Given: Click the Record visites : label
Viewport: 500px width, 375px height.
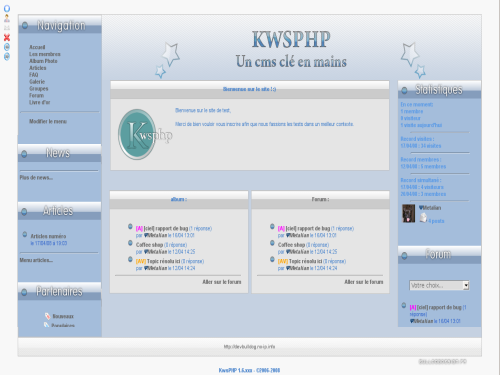Looking at the screenshot, I should coord(417,139).
